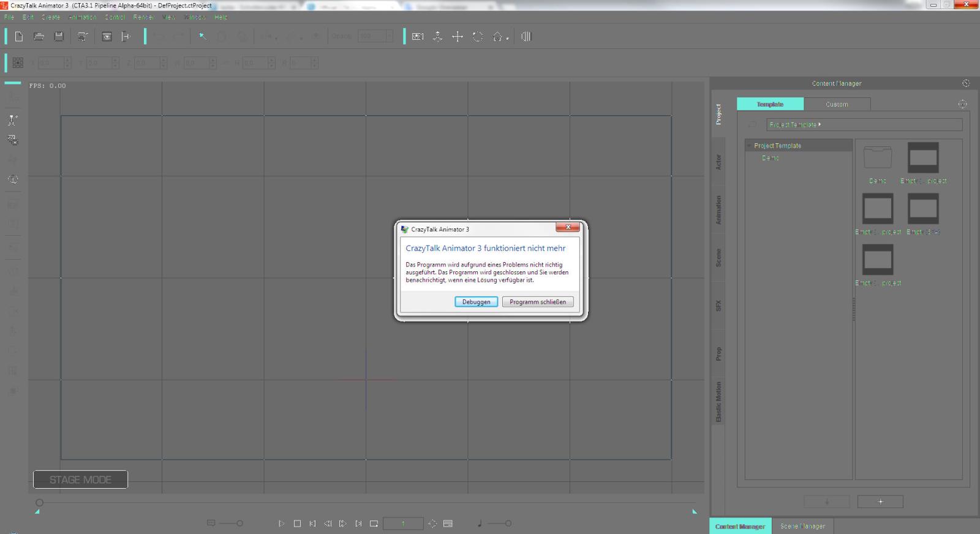The image size is (980, 534).
Task: Click the speech bubble icon near playback
Action: coord(211,523)
